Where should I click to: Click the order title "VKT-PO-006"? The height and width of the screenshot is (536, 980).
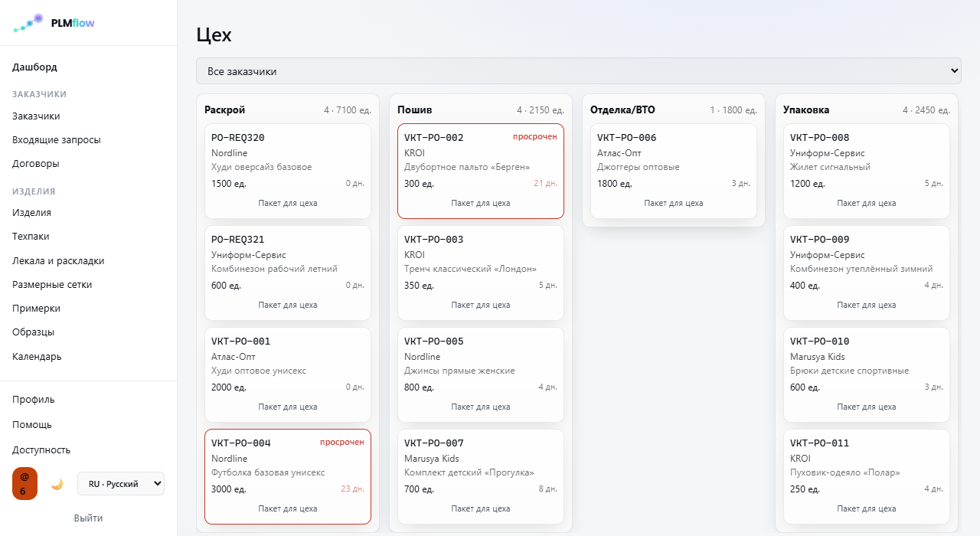[627, 138]
